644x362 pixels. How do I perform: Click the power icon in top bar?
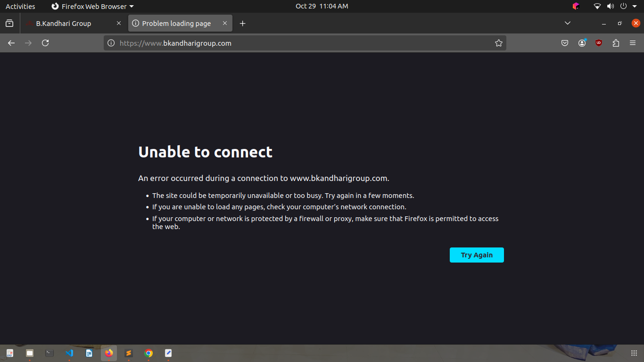623,6
